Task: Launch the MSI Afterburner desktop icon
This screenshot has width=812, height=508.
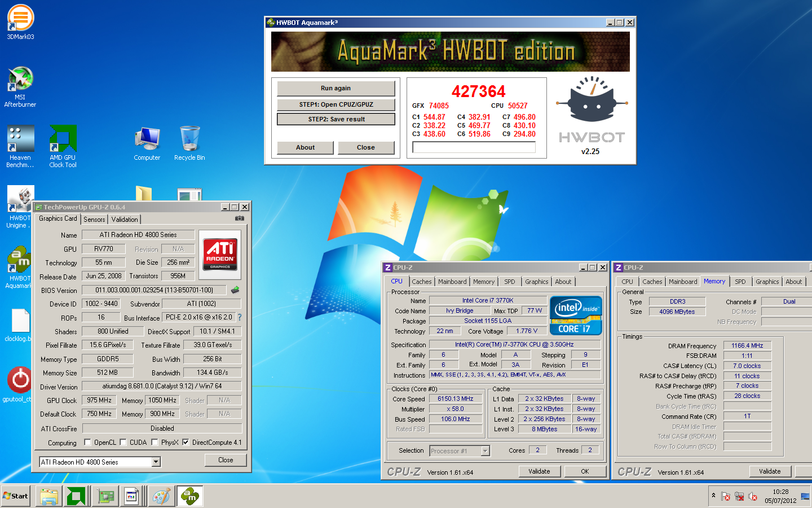Action: click(x=20, y=86)
